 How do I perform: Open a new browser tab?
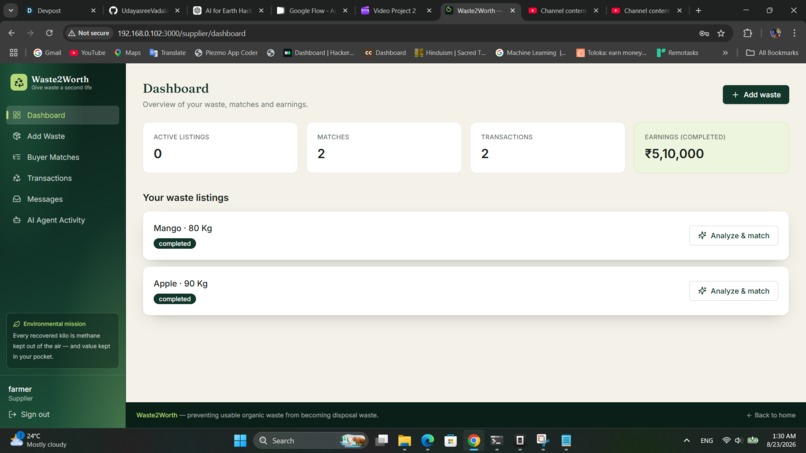pos(698,10)
